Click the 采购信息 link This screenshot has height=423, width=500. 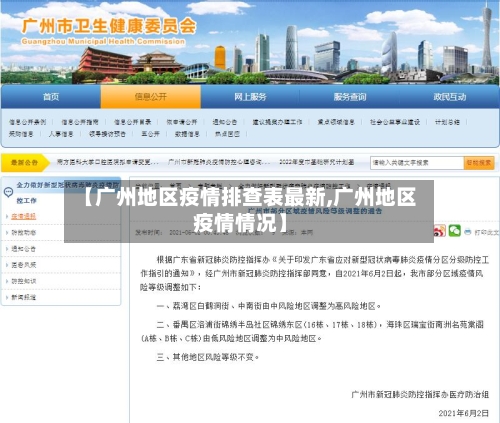click(21, 134)
